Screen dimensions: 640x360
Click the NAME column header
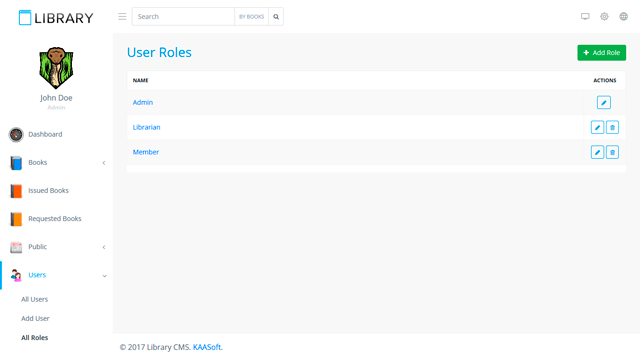140,80
